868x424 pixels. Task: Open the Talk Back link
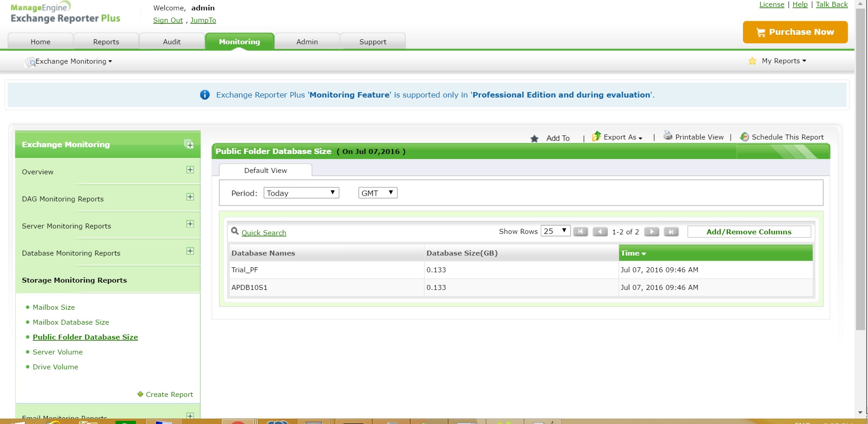pyautogui.click(x=832, y=5)
